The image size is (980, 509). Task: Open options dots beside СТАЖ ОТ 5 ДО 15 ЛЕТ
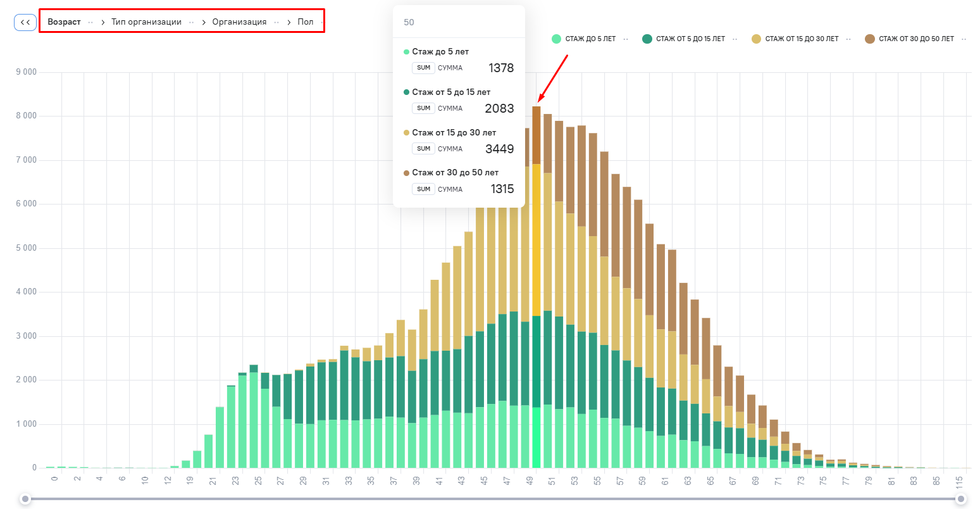click(x=735, y=39)
